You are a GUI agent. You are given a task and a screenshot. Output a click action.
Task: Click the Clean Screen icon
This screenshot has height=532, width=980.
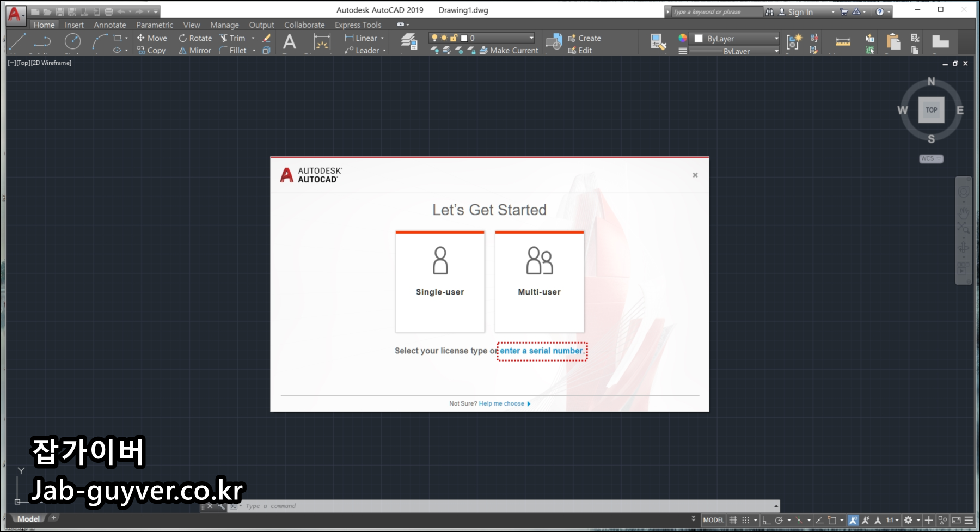coord(956,520)
